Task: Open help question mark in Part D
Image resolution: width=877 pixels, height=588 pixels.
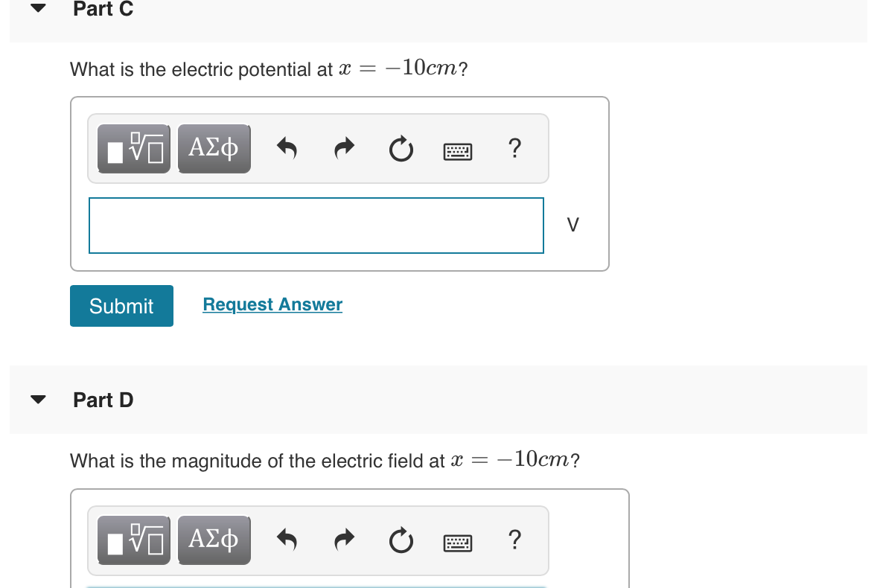Action: (x=514, y=539)
